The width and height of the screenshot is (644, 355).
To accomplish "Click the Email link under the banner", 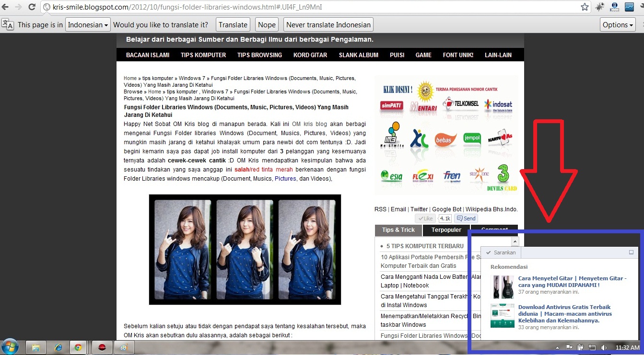I will [398, 209].
